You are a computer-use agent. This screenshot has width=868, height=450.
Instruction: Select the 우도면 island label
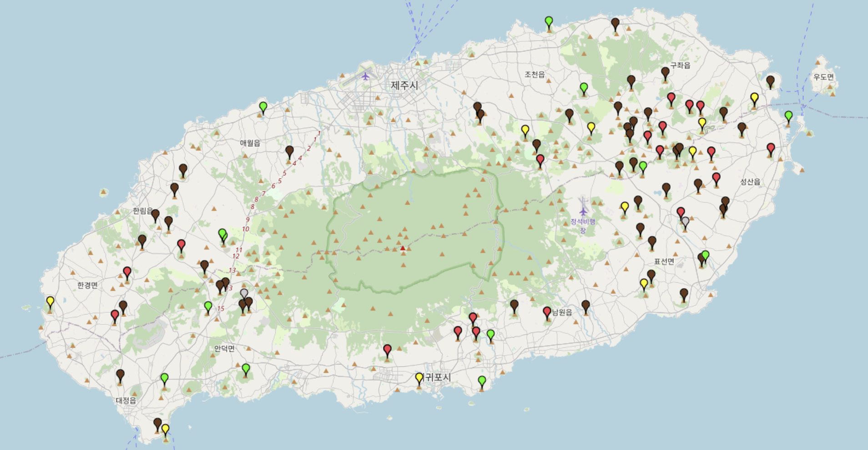pyautogui.click(x=823, y=77)
